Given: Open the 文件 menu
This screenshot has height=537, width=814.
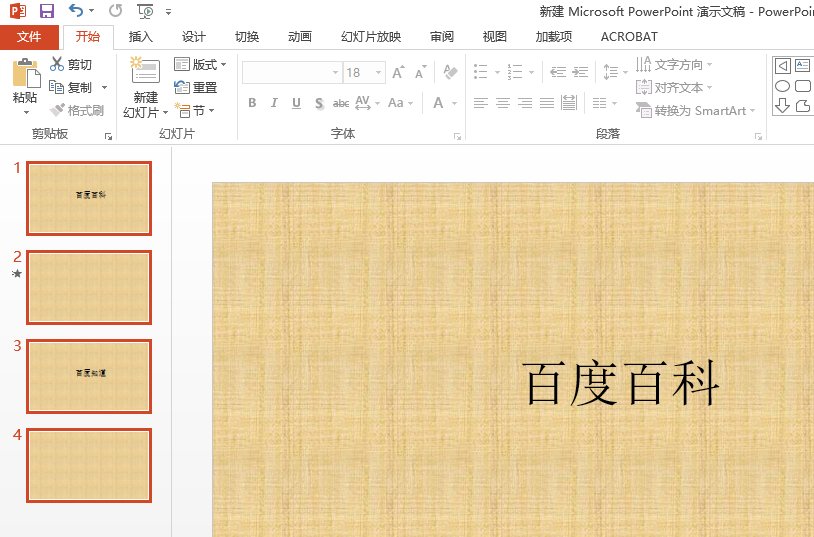Looking at the screenshot, I should 29,37.
